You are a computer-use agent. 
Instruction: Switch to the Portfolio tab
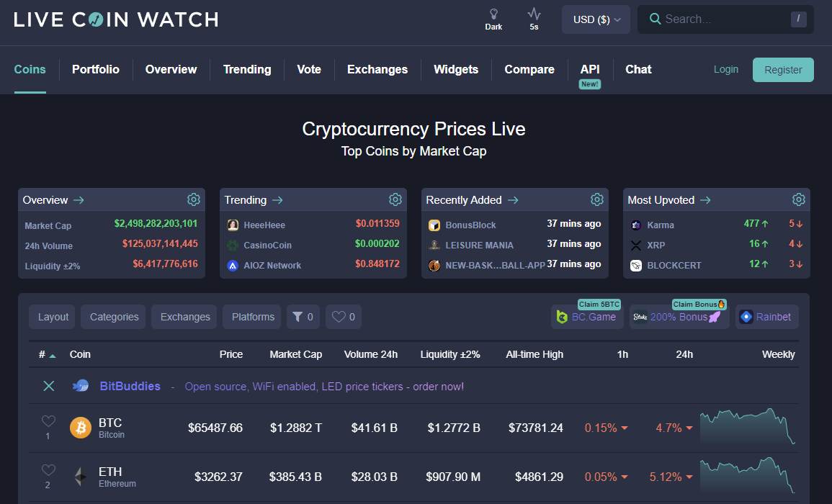pyautogui.click(x=95, y=69)
